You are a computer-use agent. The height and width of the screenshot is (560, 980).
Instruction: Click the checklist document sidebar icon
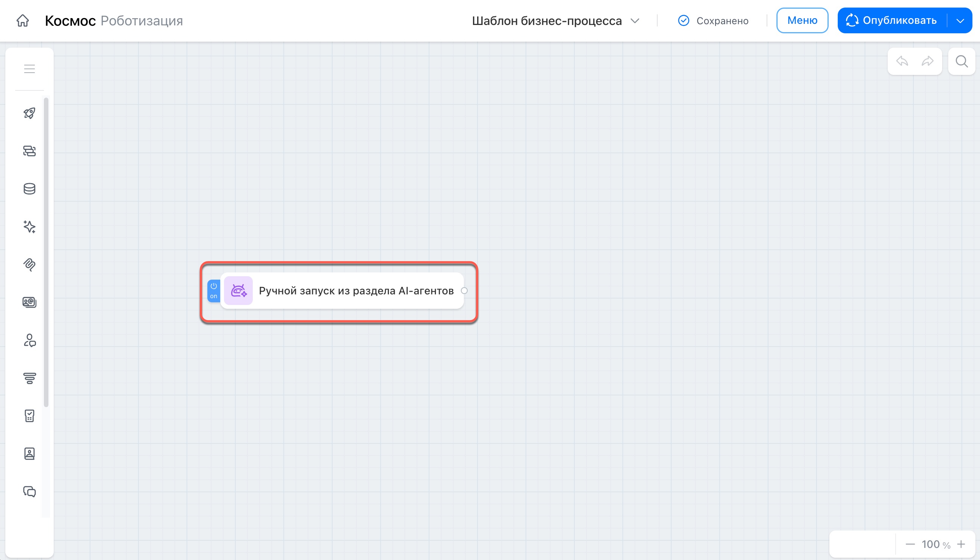pos(29,416)
